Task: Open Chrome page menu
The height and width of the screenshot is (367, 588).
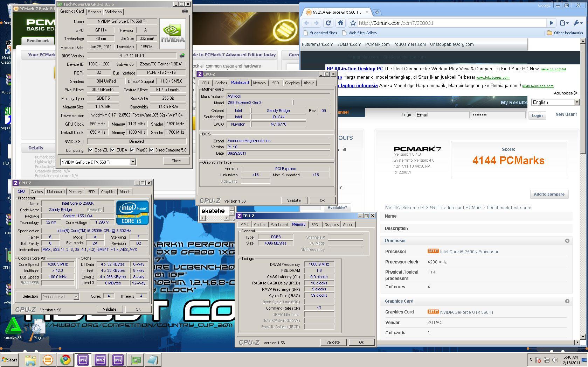Action: tap(564, 23)
